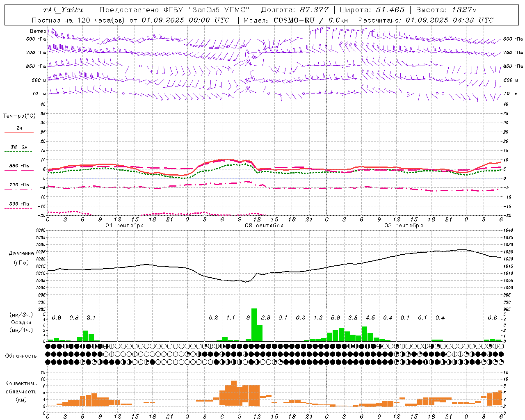The image size is (525, 420).
Task: Click the station name "rAl_Yailu" in the header
Action: click(x=63, y=10)
